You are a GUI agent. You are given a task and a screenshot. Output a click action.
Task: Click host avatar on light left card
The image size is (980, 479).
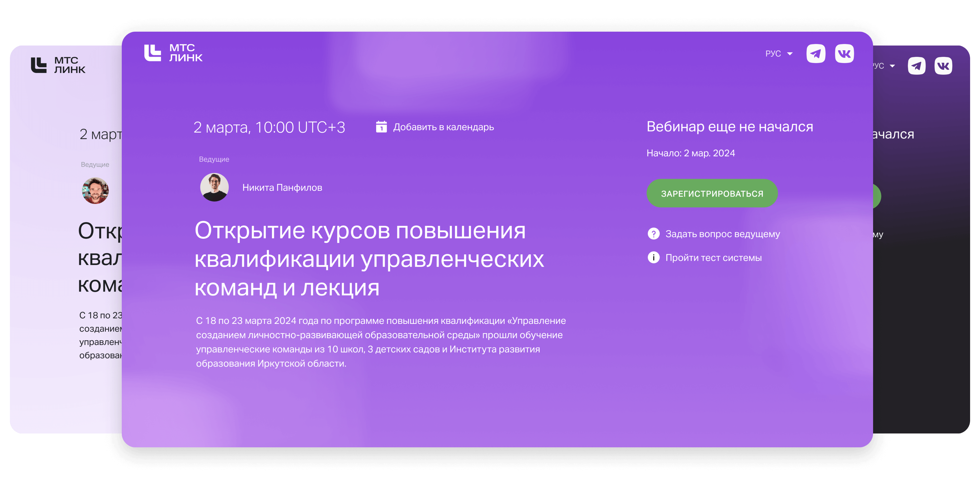pos(95,191)
